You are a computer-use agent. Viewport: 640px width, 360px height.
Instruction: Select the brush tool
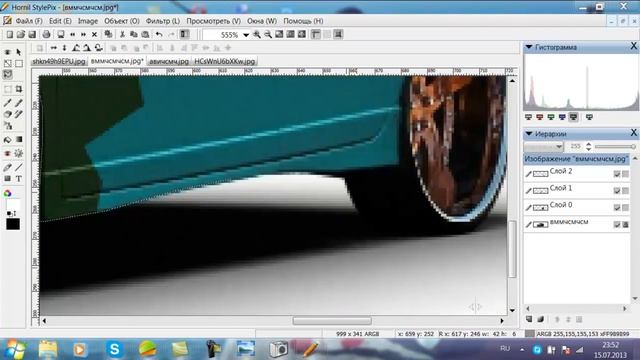tap(7, 102)
